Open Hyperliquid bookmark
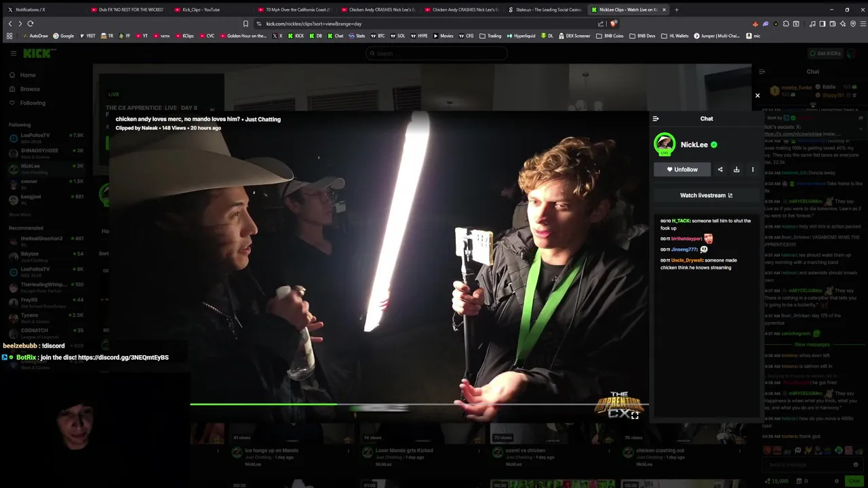This screenshot has height=488, width=868. point(521,36)
